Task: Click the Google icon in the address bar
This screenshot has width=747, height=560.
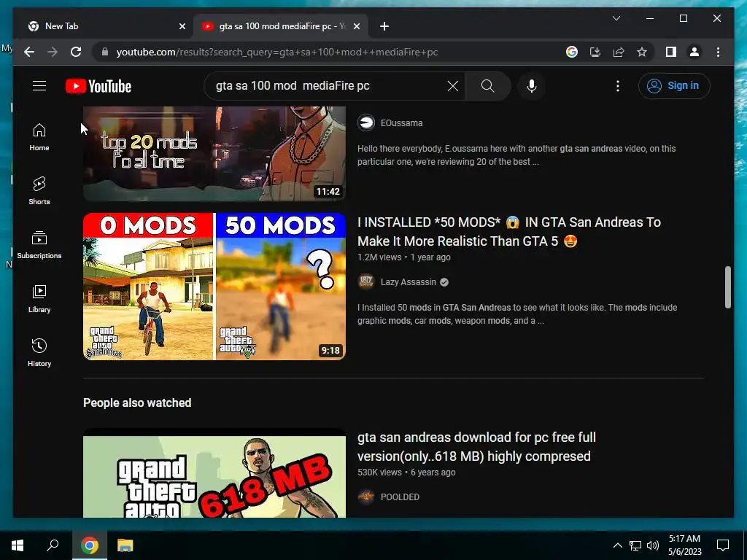Action: pos(572,52)
